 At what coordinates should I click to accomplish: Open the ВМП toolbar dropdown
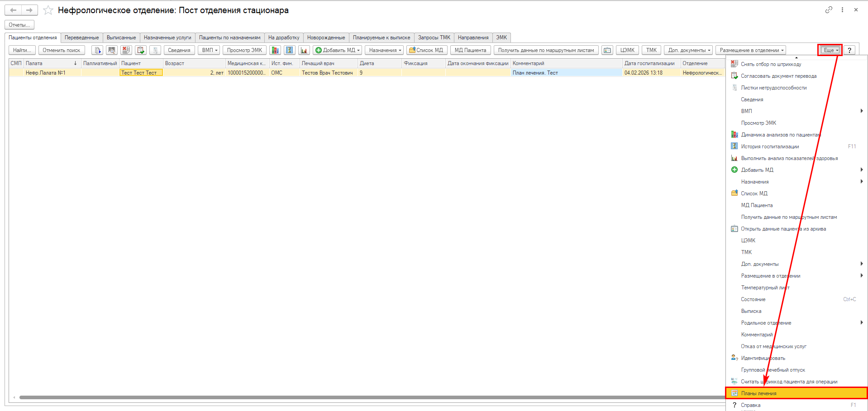[x=210, y=50]
